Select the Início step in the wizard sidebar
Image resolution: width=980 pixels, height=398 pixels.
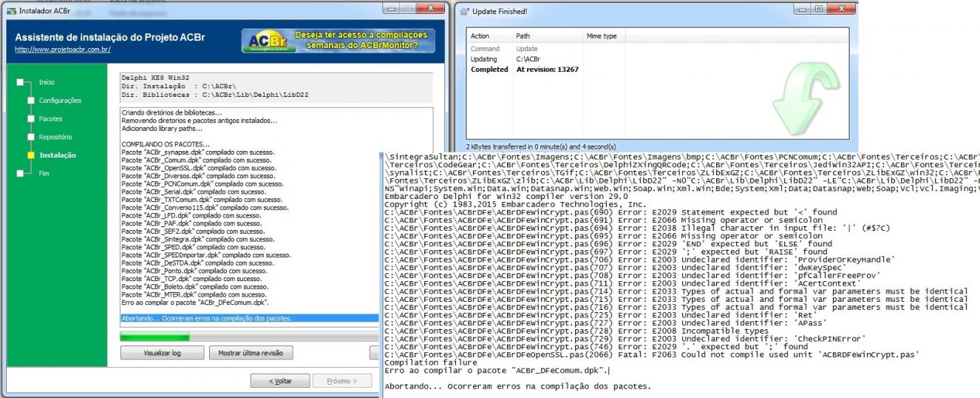pyautogui.click(x=47, y=82)
